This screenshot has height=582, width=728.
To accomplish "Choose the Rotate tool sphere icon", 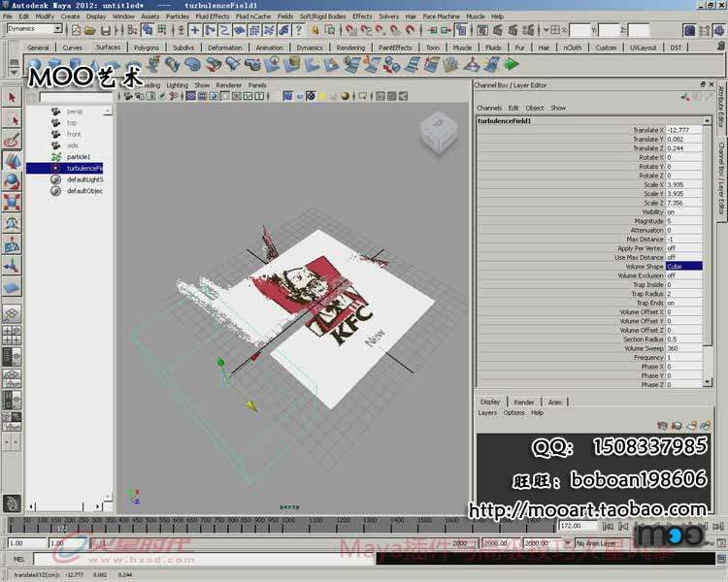I will [x=12, y=181].
